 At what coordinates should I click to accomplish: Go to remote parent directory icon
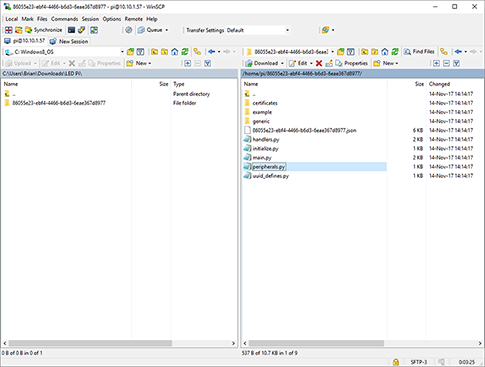[365, 52]
